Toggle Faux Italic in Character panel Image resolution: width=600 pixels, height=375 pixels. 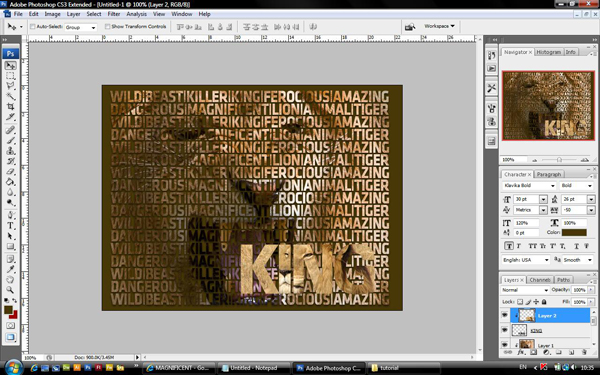519,246
